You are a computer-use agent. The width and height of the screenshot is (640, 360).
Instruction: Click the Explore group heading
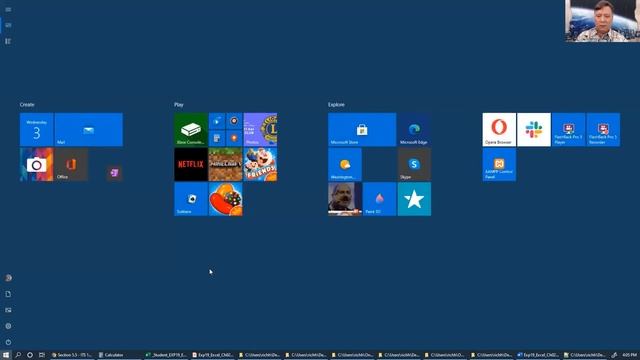(336, 105)
